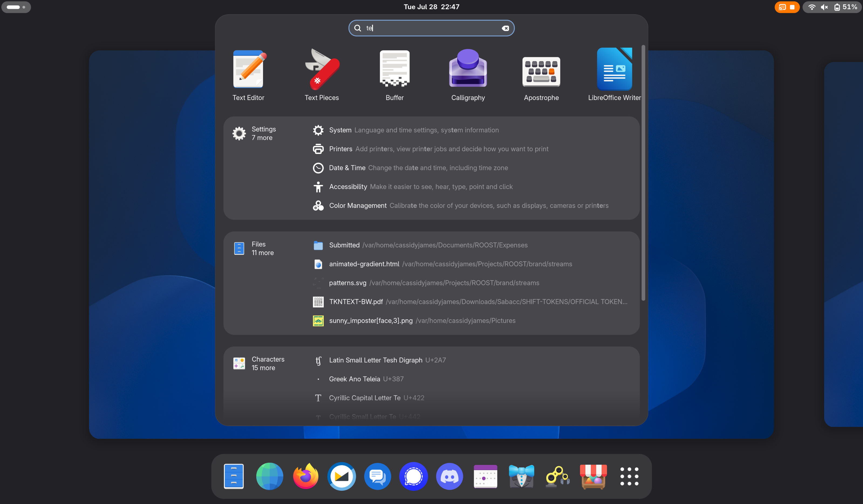Click the System gear icon
863x504 pixels.
[318, 130]
